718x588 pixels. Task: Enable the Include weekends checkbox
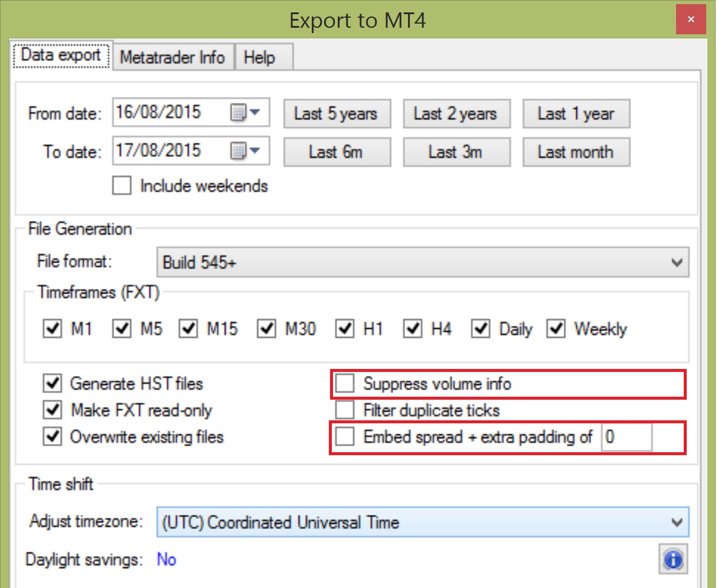[x=122, y=186]
